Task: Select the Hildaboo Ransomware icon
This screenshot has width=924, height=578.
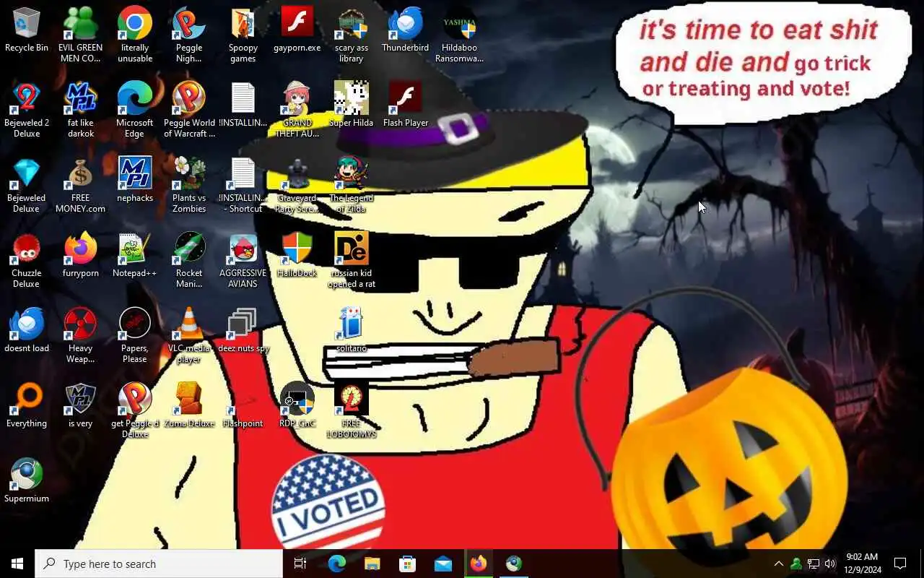Action: [460, 35]
